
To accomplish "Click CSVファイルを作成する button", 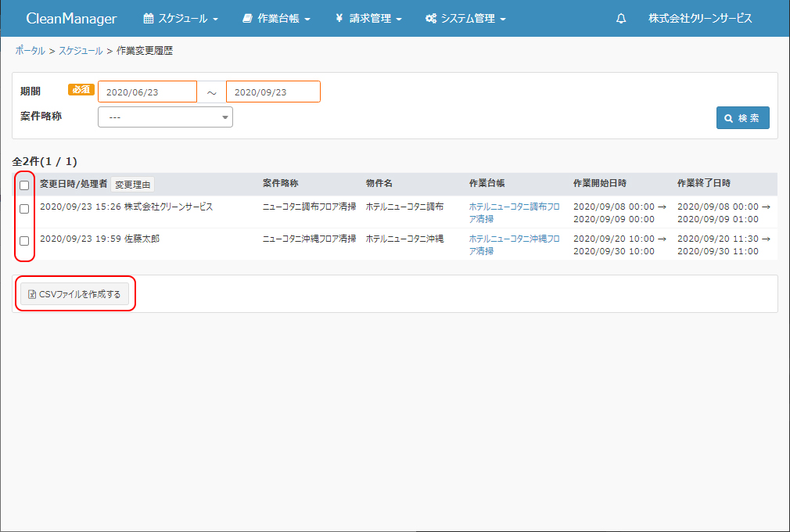I will coord(74,294).
